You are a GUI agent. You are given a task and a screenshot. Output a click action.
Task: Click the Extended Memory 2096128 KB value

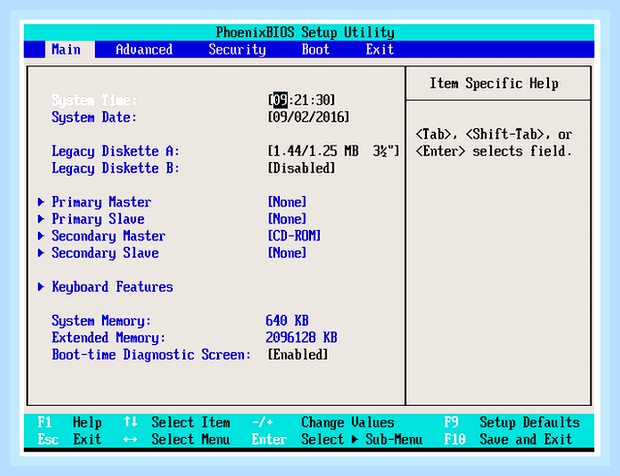point(301,337)
